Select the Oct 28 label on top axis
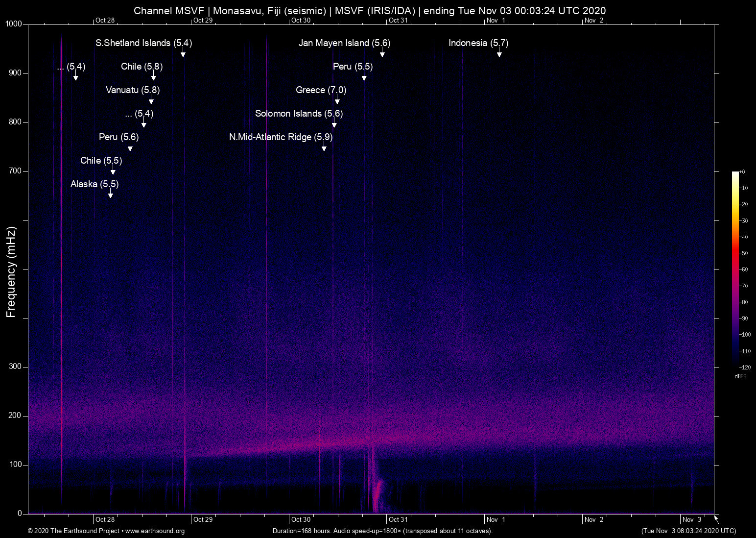The image size is (756, 538). (105, 21)
